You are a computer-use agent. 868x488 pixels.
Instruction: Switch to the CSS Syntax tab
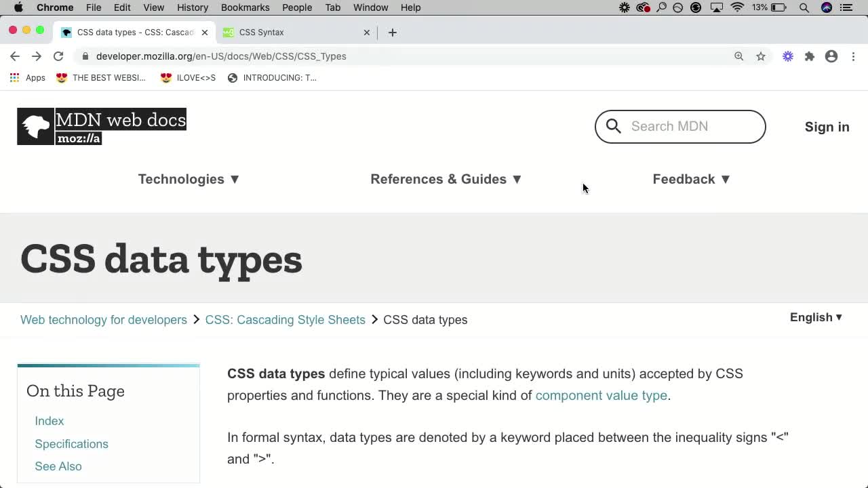(292, 32)
